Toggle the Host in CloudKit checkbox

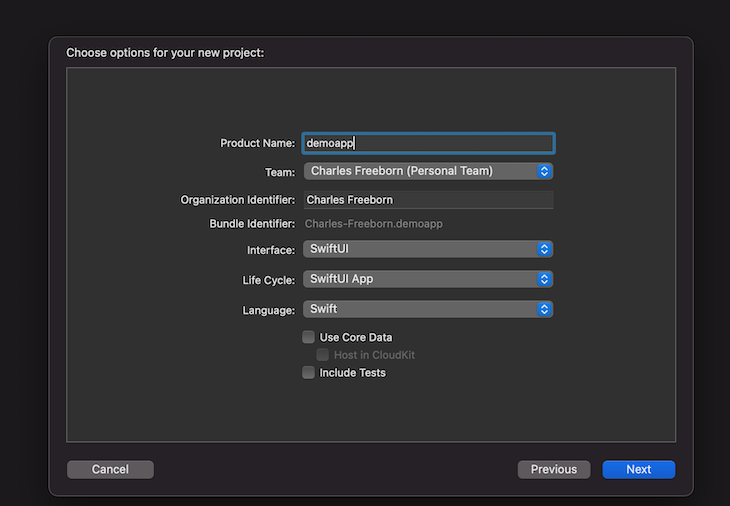(323, 355)
